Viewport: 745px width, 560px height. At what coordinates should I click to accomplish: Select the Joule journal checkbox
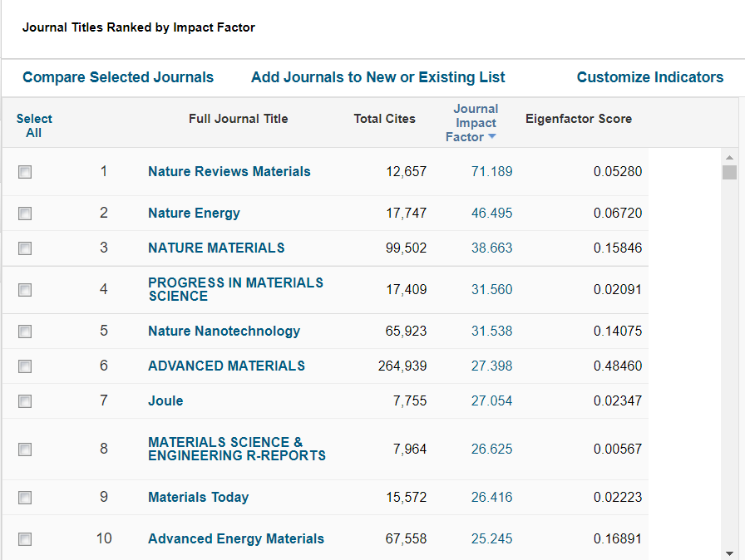tap(25, 401)
